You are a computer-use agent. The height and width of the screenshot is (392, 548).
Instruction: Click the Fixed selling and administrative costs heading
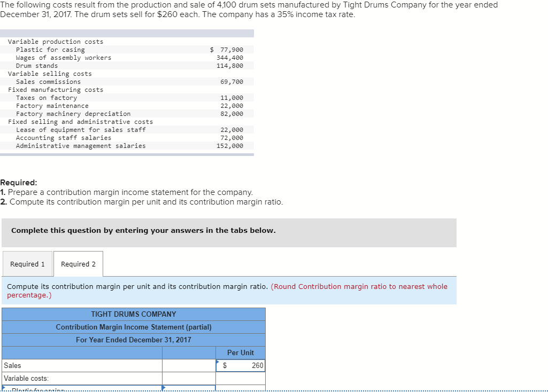[80, 122]
